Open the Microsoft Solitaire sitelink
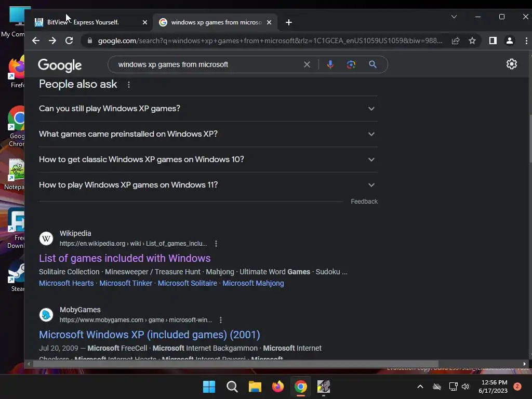The height and width of the screenshot is (399, 532). pos(187,283)
